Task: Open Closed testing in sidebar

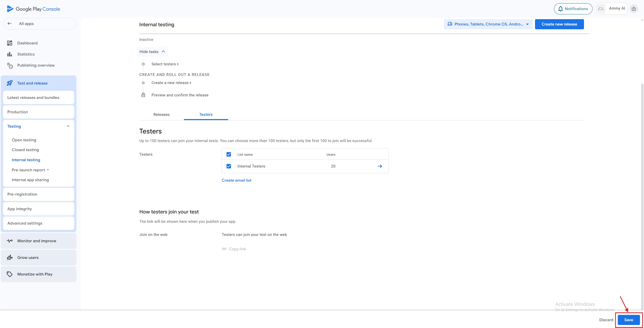Action: pyautogui.click(x=25, y=150)
